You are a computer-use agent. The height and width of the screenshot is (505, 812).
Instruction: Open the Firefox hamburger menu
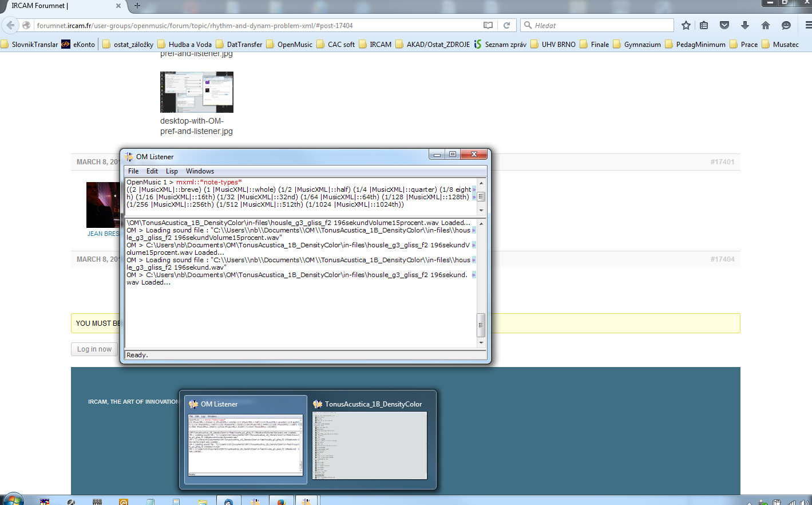click(x=807, y=25)
